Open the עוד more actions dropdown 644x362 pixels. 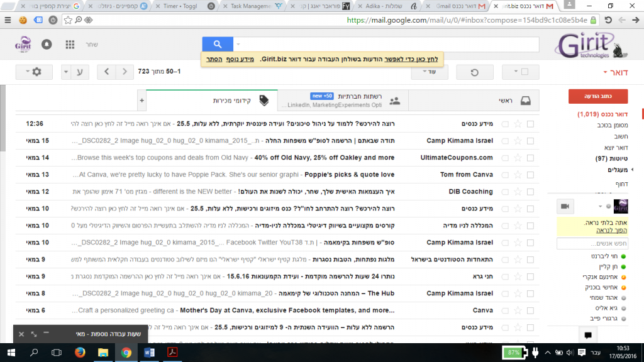click(430, 72)
